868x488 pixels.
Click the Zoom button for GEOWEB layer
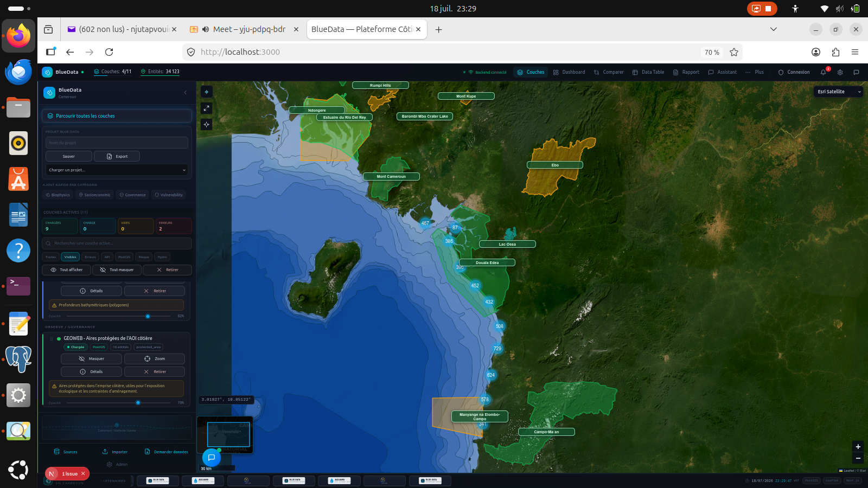(155, 359)
